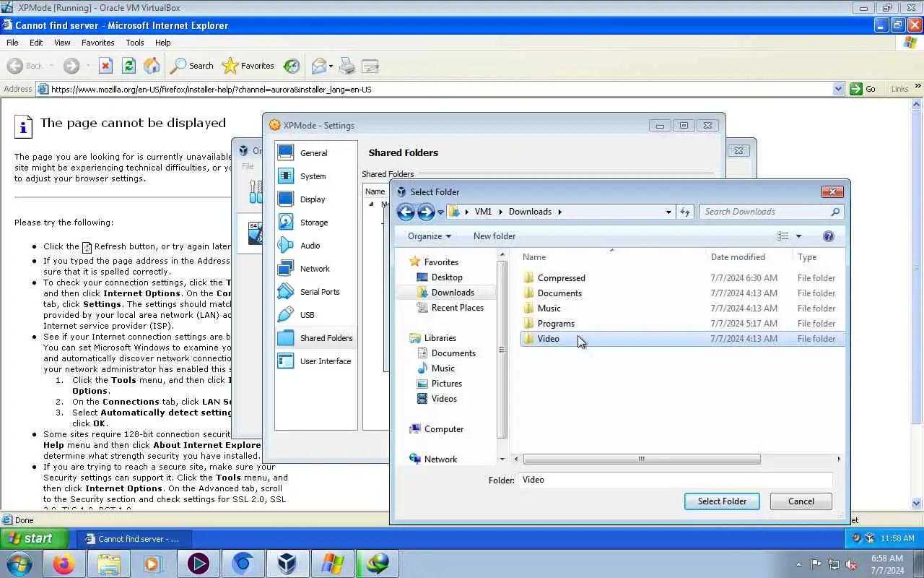Select Shared Folders in XPMode Settings
Viewport: 924px width, 578px height.
pyautogui.click(x=315, y=338)
